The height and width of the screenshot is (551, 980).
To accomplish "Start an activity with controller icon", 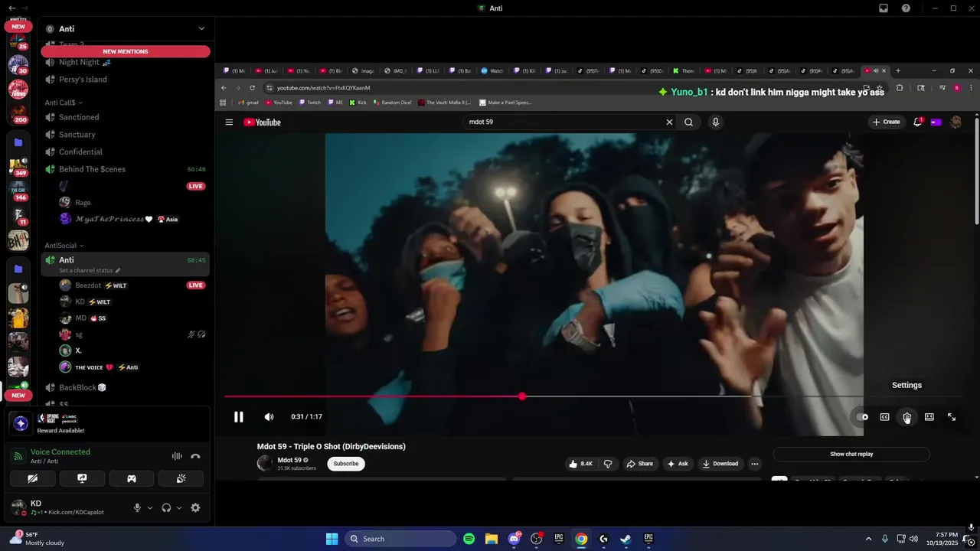I will (132, 478).
